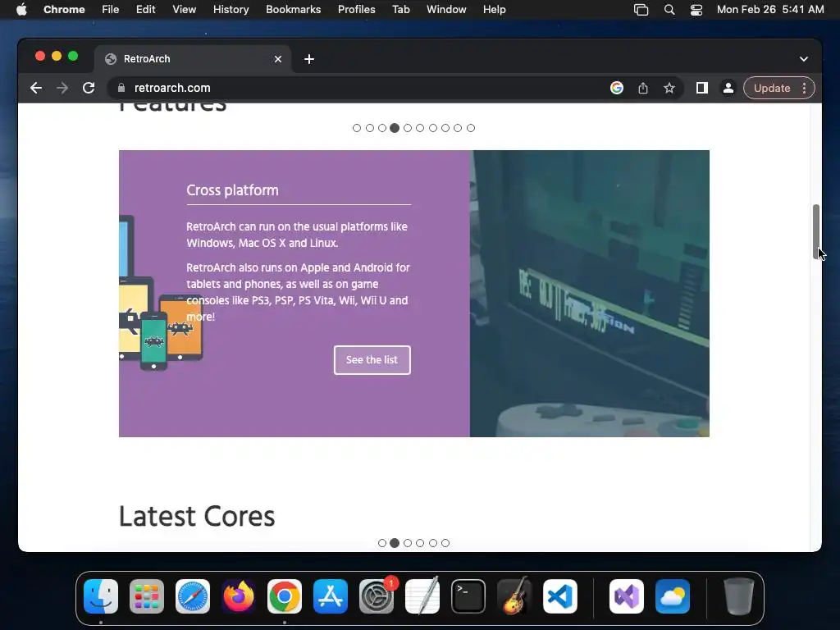Open the Chrome application menu
The height and width of the screenshot is (630, 840).
click(64, 10)
